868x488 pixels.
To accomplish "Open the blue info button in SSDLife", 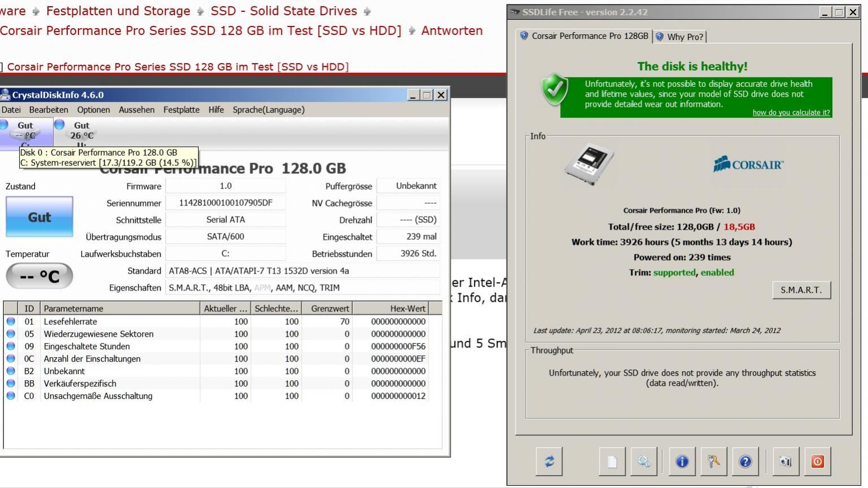I will 682,461.
